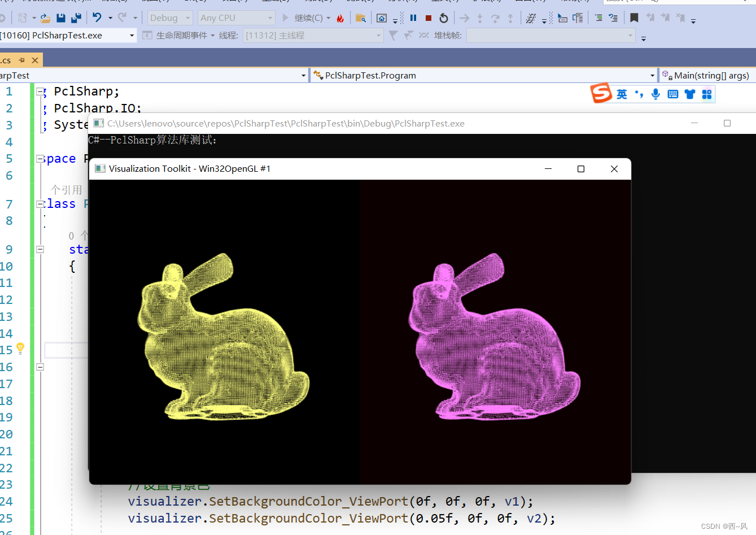Click SetBackgroundColor_ViewPort on the v1 line
The image size is (756, 535).
point(308,502)
